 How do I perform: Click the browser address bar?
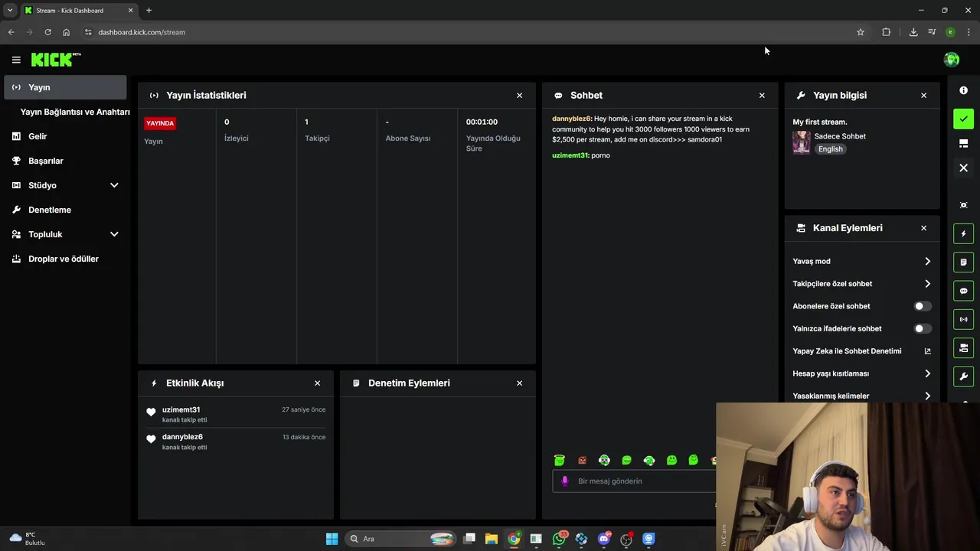467,32
